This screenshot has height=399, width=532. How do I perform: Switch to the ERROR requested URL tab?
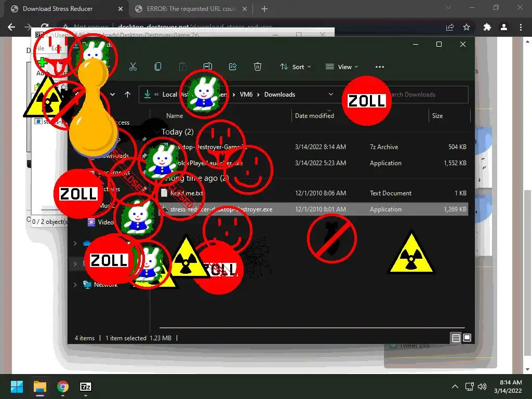tap(191, 9)
